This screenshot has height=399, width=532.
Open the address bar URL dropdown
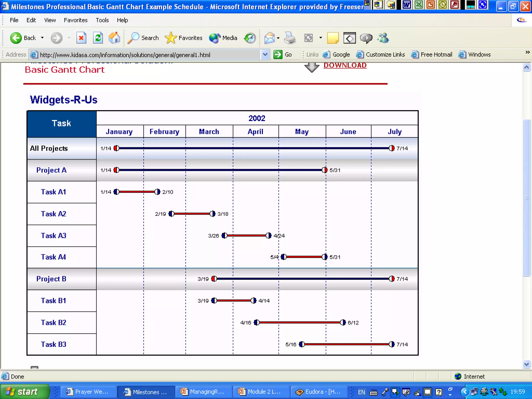point(265,55)
